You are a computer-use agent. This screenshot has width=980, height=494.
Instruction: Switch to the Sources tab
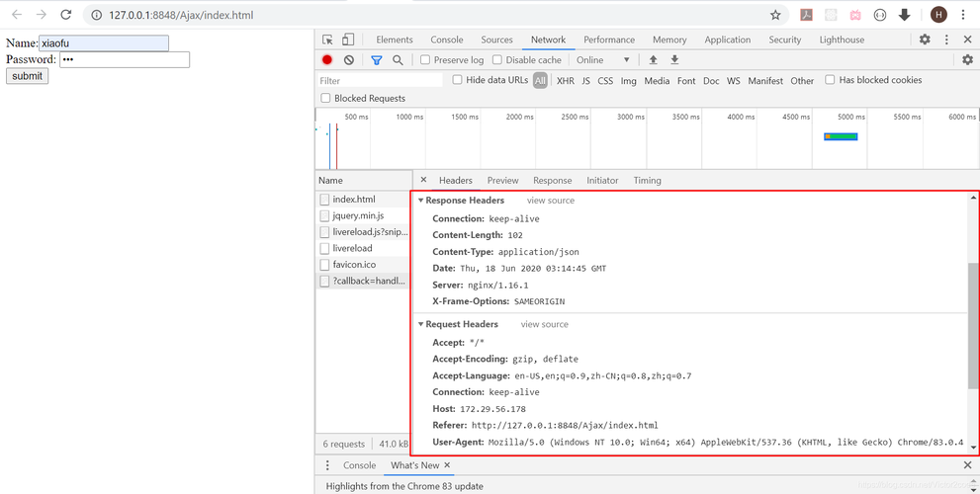tap(496, 40)
